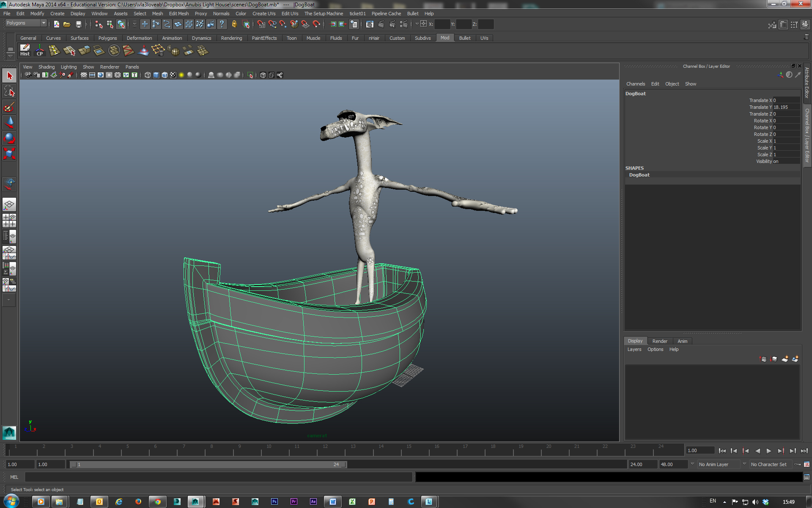The height and width of the screenshot is (508, 812).
Task: Click the lock selection padlock icon
Action: [x=234, y=25]
